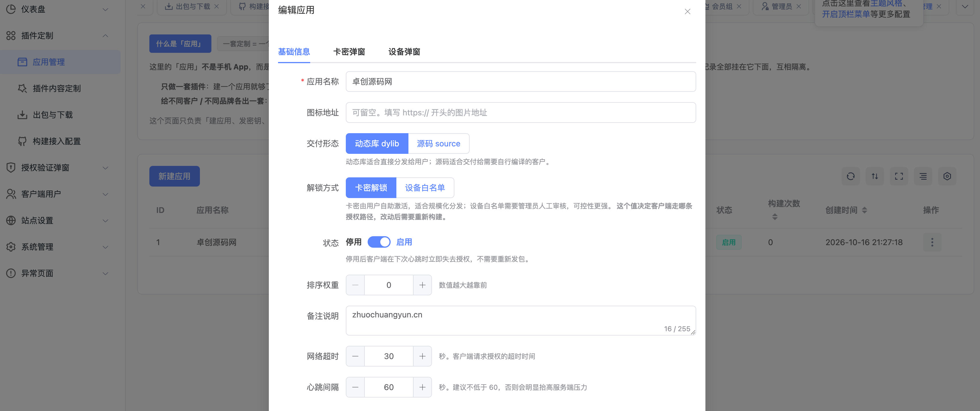Screen dimensions: 980x411
Task: Click the 网络超时 number field
Action: tap(388, 356)
